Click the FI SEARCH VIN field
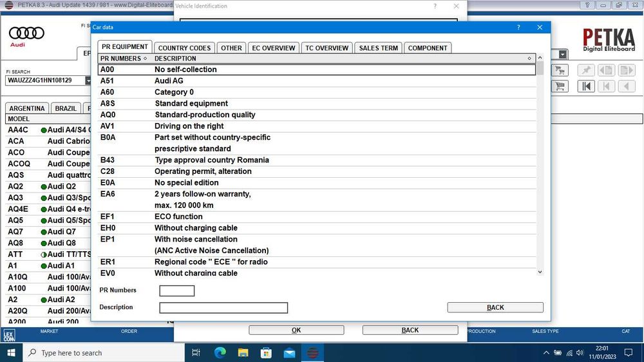 pos(45,81)
